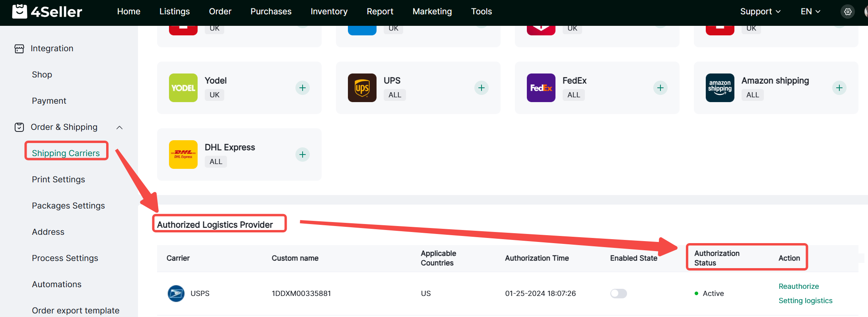Navigate to Shop under Integration

pyautogui.click(x=42, y=75)
